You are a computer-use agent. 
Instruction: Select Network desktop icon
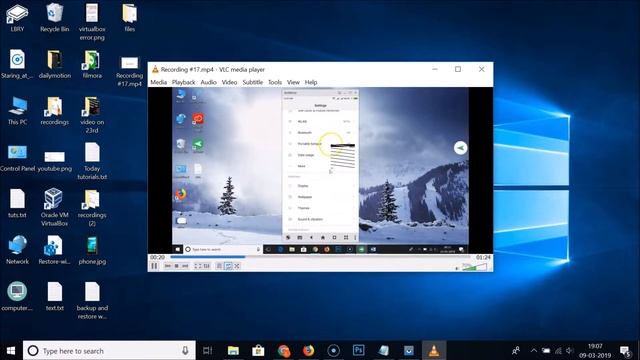tap(17, 250)
